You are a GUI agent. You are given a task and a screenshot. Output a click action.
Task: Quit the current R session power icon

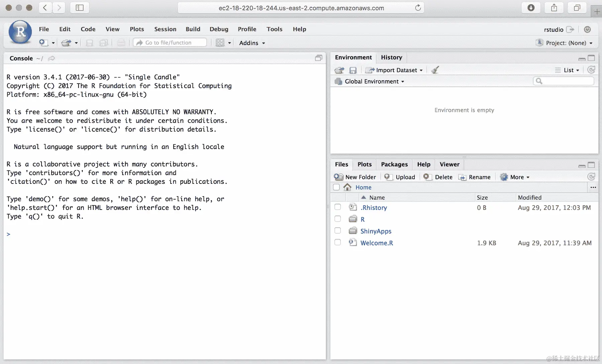click(587, 29)
